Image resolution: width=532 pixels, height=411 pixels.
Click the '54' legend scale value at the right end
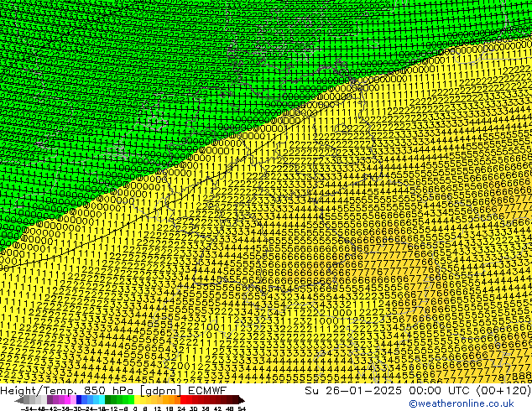pyautogui.click(x=242, y=409)
